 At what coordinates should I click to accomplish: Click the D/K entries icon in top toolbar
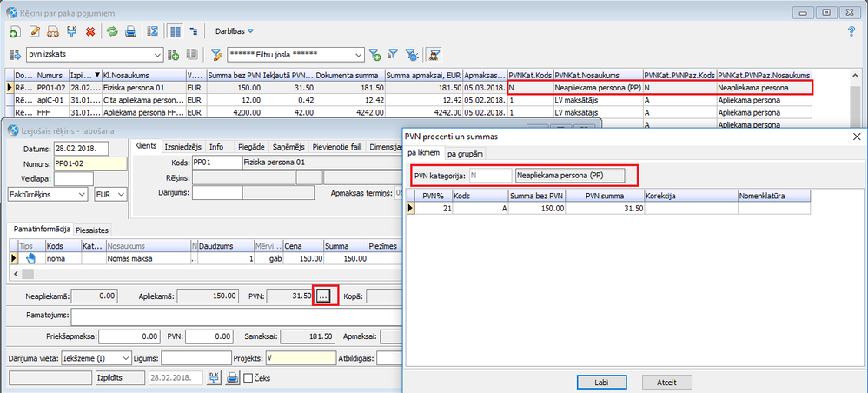tap(71, 31)
